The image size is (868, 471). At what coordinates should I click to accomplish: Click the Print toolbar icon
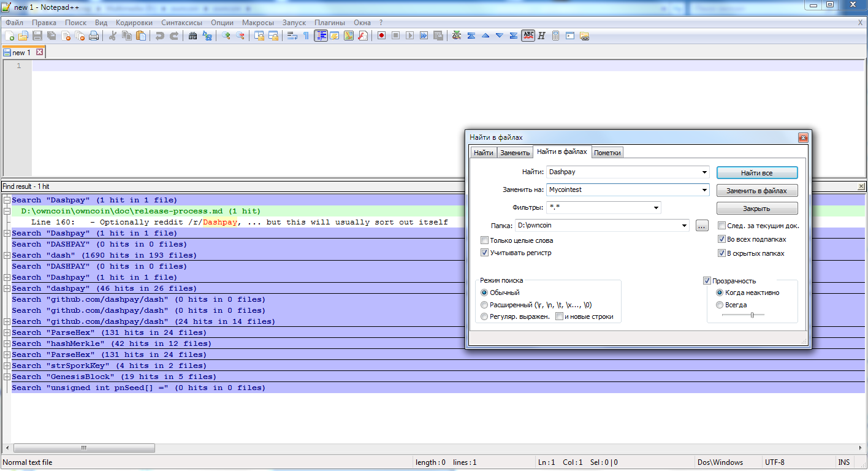tap(94, 36)
